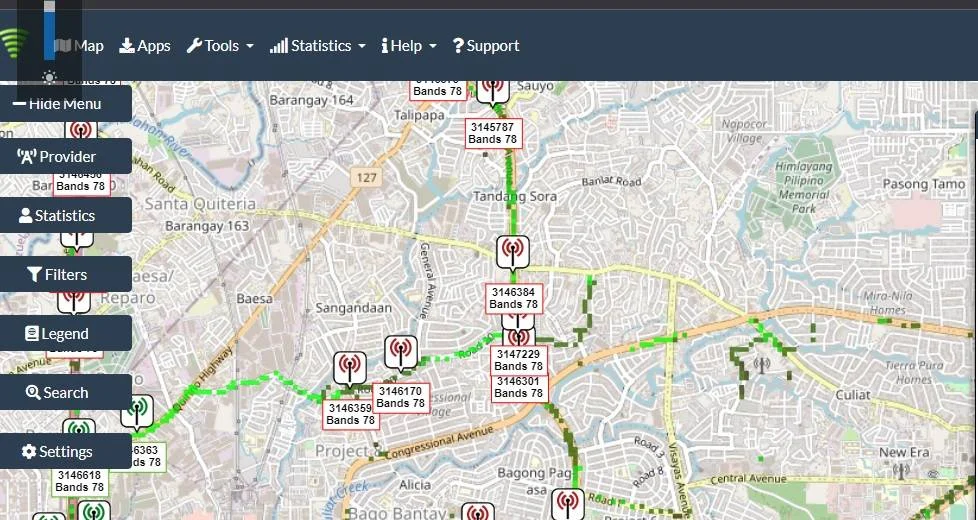Screen dimensions: 978x520
Task: Select tower icon above label 3145787
Action: [x=493, y=91]
